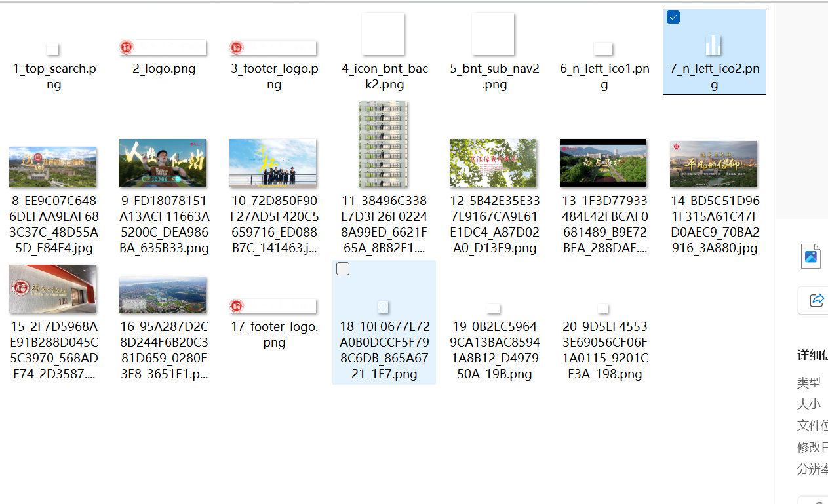The image size is (828, 504).
Task: Click the file name 1_top_search.png
Action: click(53, 77)
